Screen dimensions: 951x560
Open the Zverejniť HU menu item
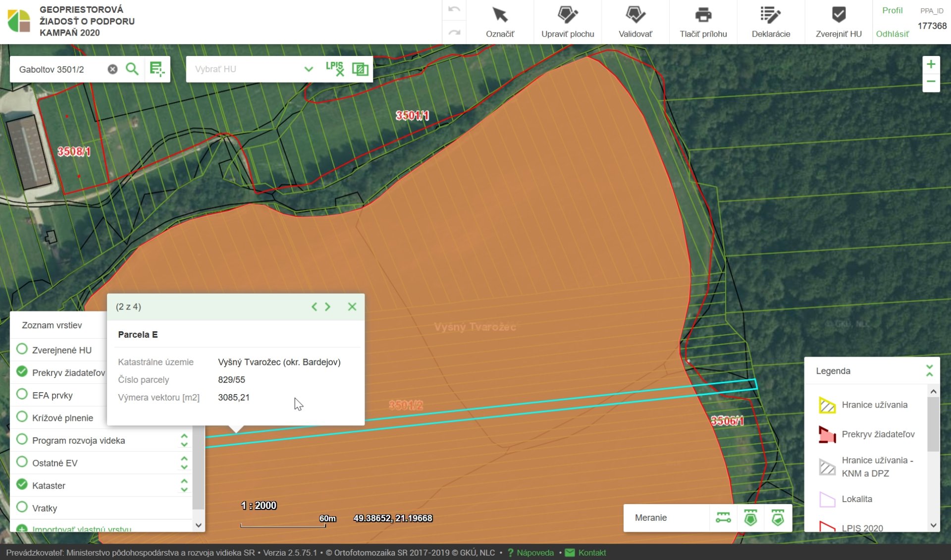point(838,22)
